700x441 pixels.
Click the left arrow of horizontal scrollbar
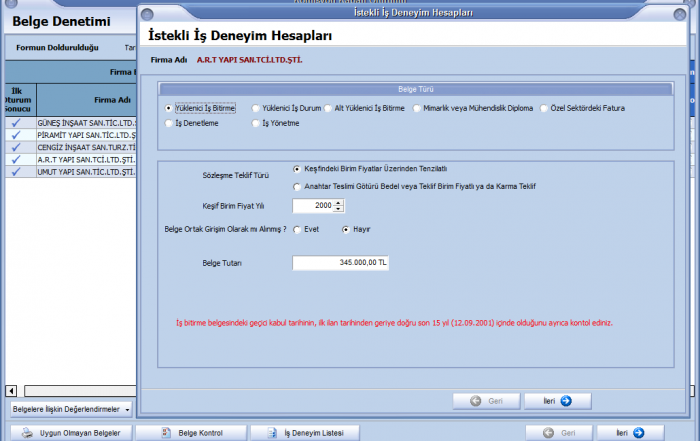click(x=11, y=390)
